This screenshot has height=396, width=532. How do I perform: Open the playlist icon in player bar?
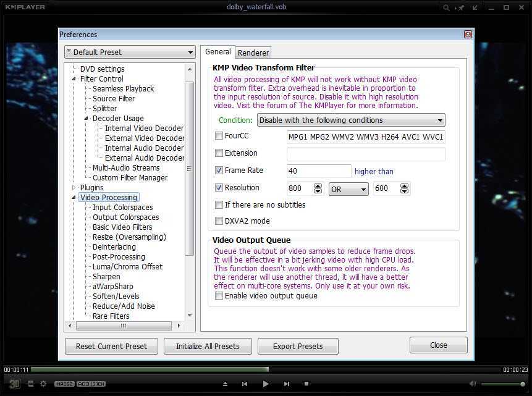click(x=31, y=384)
